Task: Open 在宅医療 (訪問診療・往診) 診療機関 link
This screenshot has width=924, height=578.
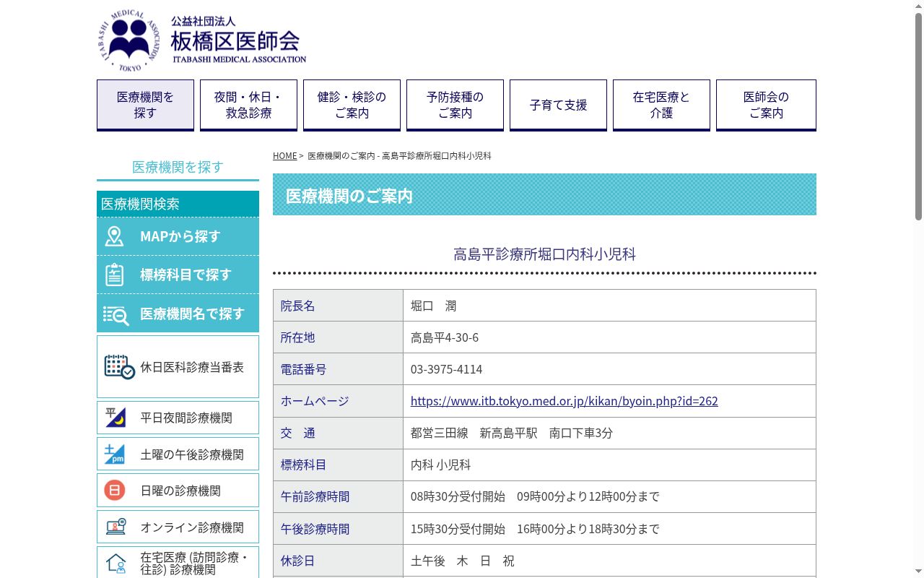Action: (x=178, y=563)
